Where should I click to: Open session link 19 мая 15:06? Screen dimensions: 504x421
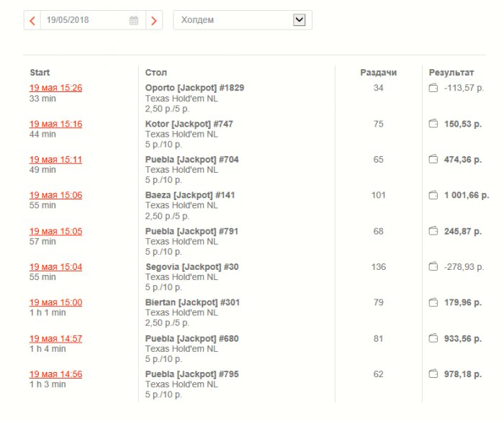pos(55,195)
